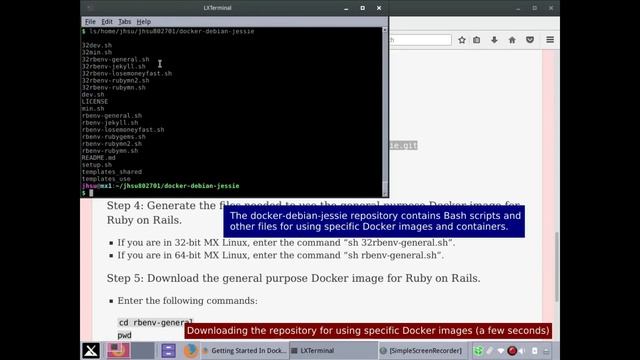Click the LXTerminal scrollbar up arrow
This screenshot has height=360, width=640.
384,30
